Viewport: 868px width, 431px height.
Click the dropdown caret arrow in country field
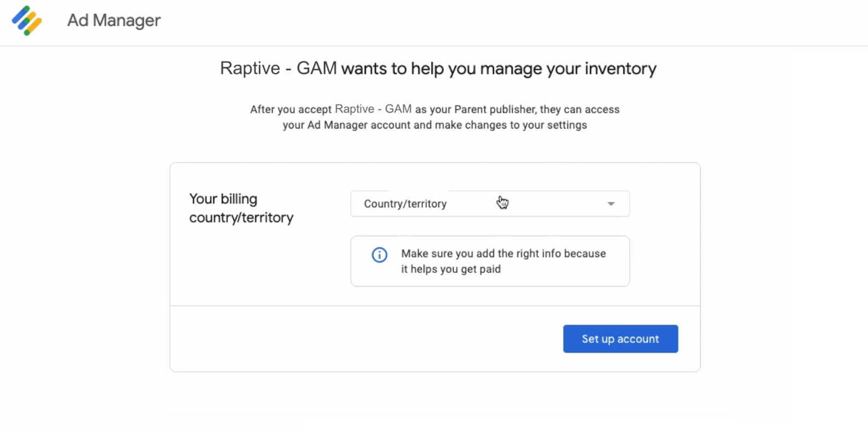[611, 204]
